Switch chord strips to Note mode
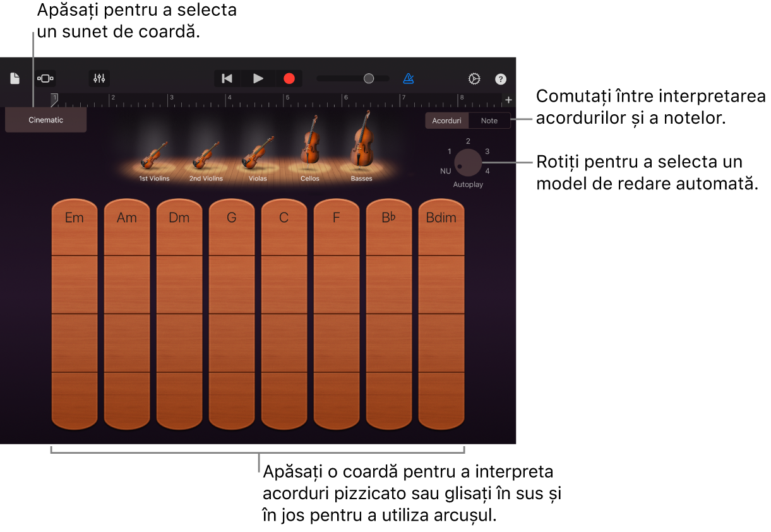Image resolution: width=771 pixels, height=532 pixels. [489, 120]
